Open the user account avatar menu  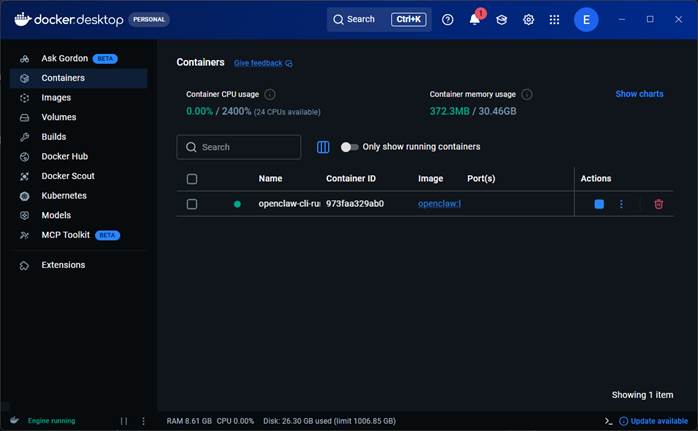(x=587, y=19)
